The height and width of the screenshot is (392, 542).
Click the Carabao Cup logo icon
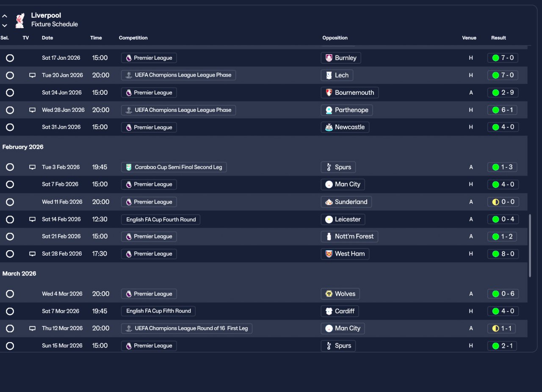(129, 167)
